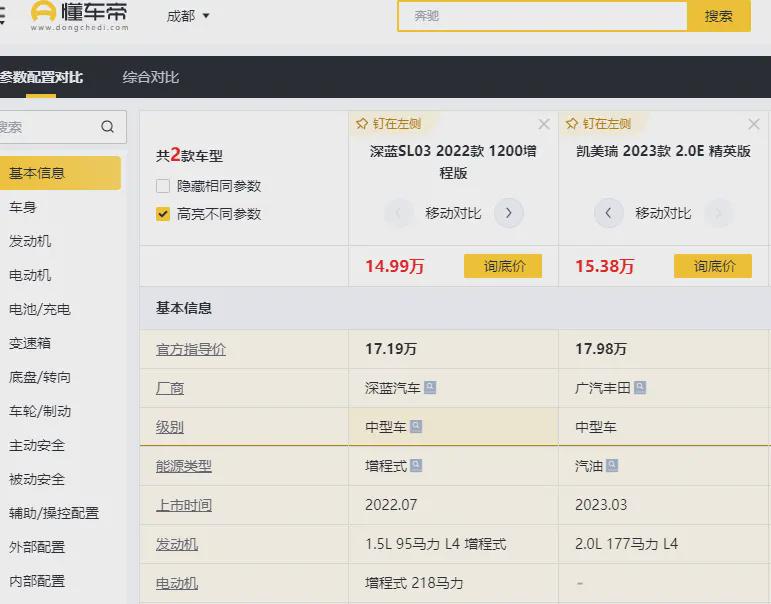Jump to 电池/充电 section in sidebar
This screenshot has width=771, height=604.
(40, 310)
